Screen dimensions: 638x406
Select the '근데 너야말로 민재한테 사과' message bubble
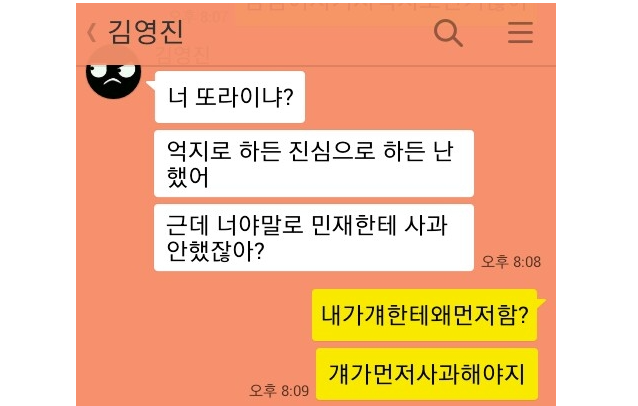point(314,238)
